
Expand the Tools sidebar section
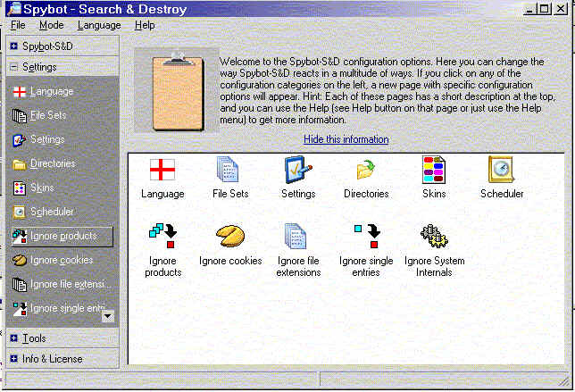[14, 338]
